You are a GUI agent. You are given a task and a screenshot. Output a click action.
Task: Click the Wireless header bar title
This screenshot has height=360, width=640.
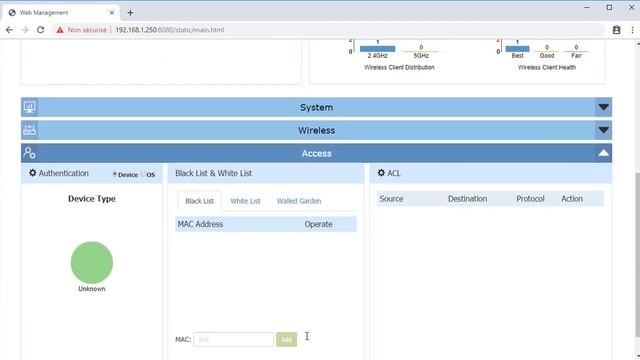click(316, 130)
